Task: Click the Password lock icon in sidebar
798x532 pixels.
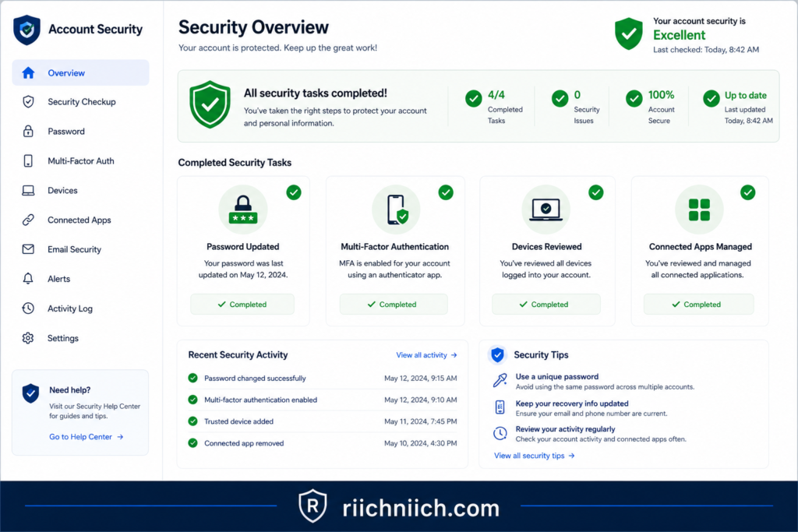Action: click(x=29, y=131)
